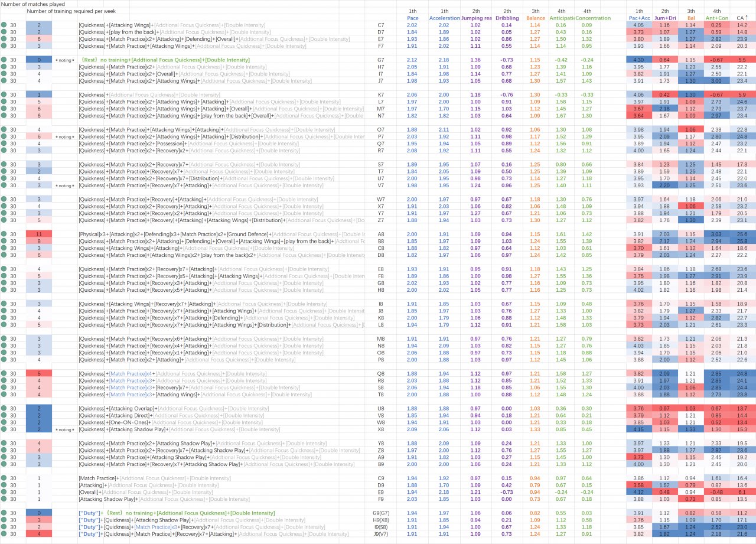Click the row code cell "H9(X8)"
This screenshot has width=756, height=544.
coord(381,520)
